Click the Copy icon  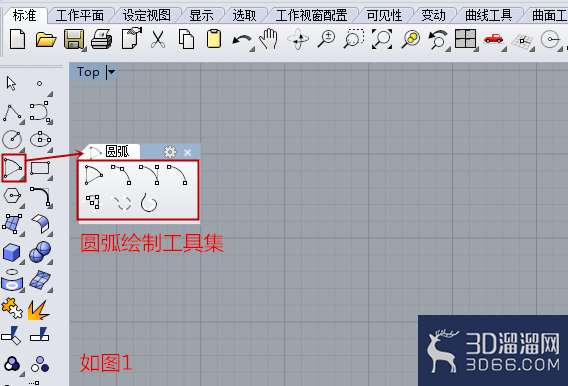click(x=186, y=39)
